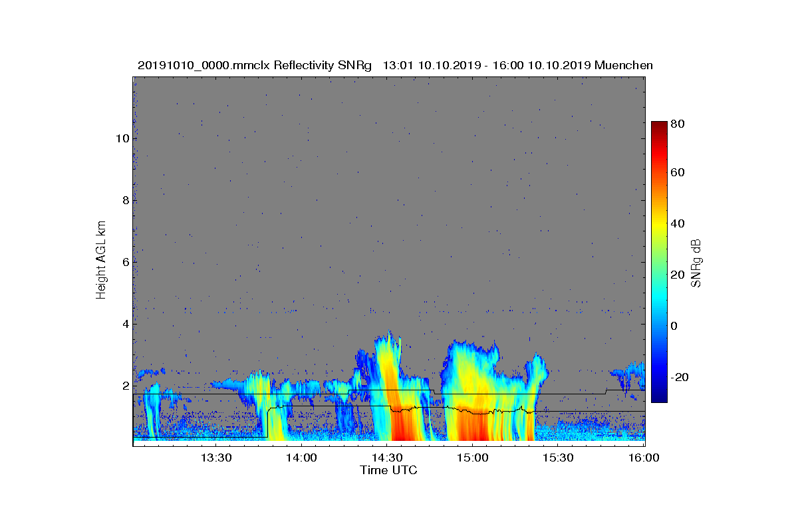Click the 16:00 time tick label
The image size is (798, 532).
644,458
